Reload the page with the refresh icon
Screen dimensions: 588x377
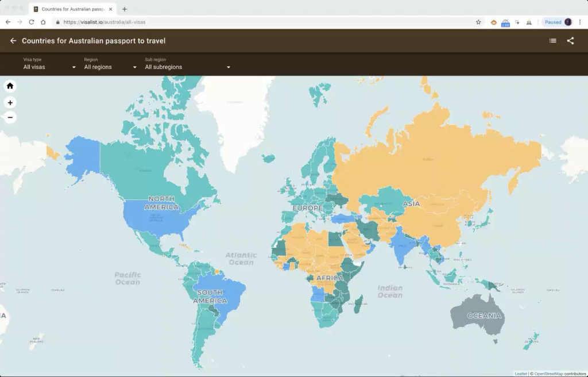click(x=30, y=21)
